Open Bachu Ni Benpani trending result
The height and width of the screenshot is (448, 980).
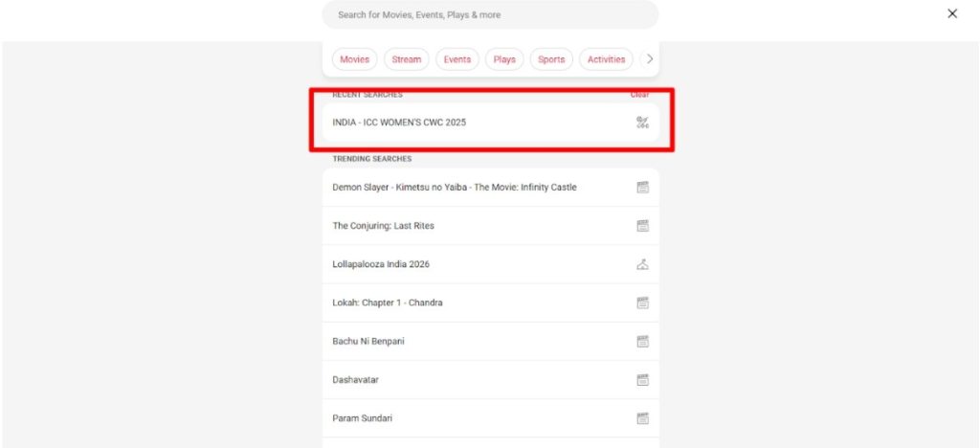click(491, 342)
